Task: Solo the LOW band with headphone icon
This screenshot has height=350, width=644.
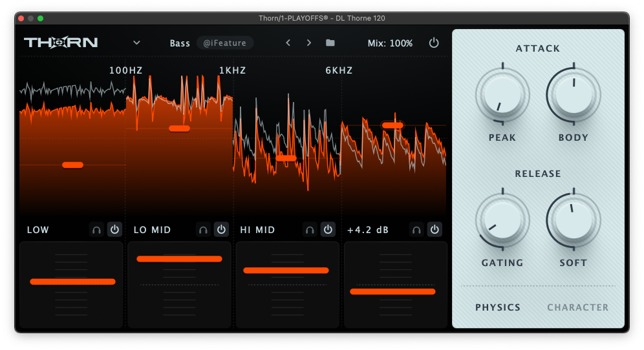Action: click(x=96, y=230)
